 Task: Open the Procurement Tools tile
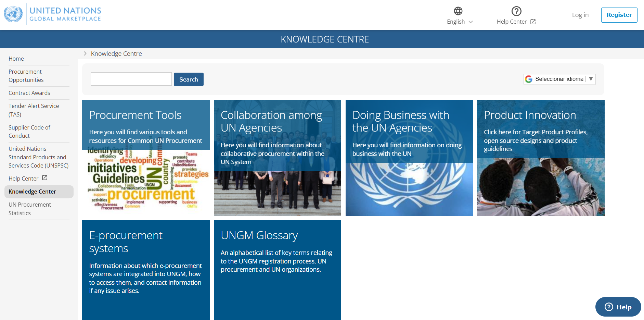[x=146, y=158]
